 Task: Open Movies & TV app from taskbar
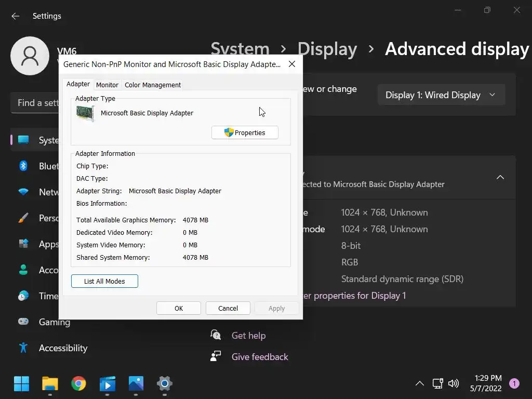[107, 384]
